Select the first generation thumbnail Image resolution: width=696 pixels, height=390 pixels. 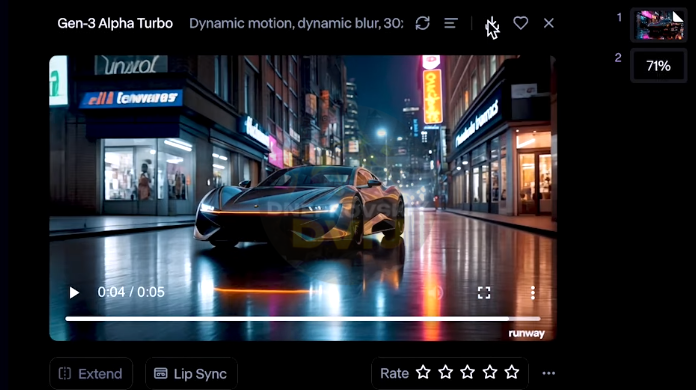pyautogui.click(x=659, y=25)
